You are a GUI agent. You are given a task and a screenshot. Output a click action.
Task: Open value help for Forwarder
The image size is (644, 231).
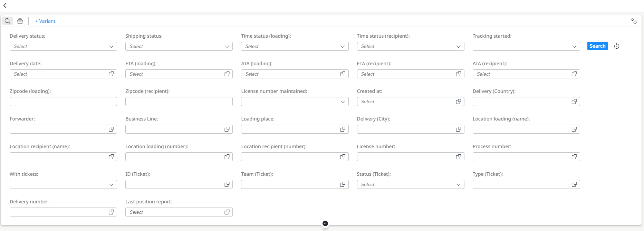pos(111,129)
